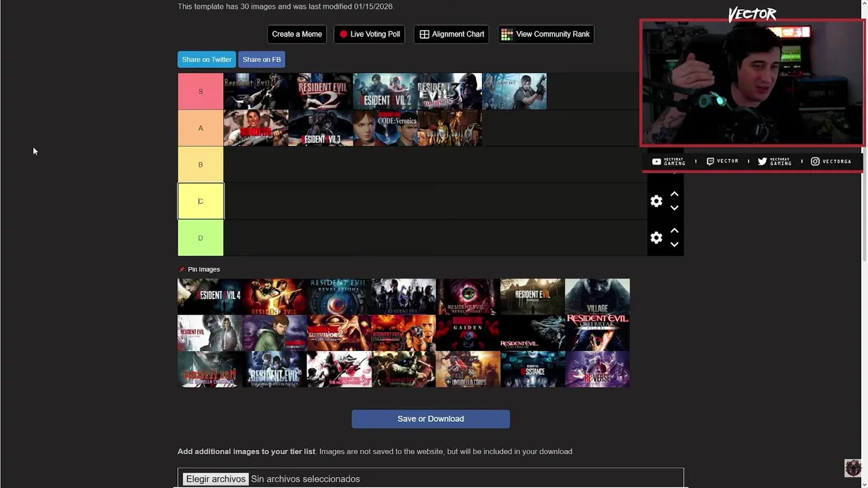Select Resident Evil 3 remake image in A tier
This screenshot has width=868, height=488.
(321, 128)
